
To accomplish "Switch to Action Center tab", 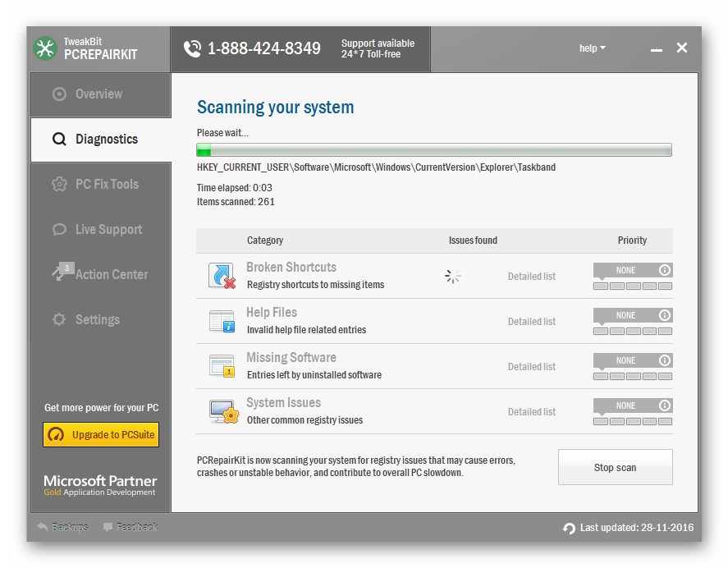I will coord(101,274).
